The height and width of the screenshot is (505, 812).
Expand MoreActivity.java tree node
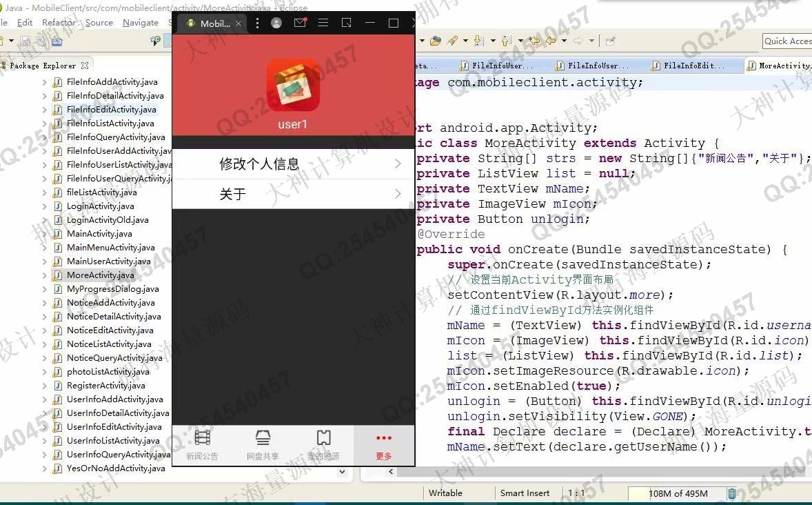(x=45, y=275)
